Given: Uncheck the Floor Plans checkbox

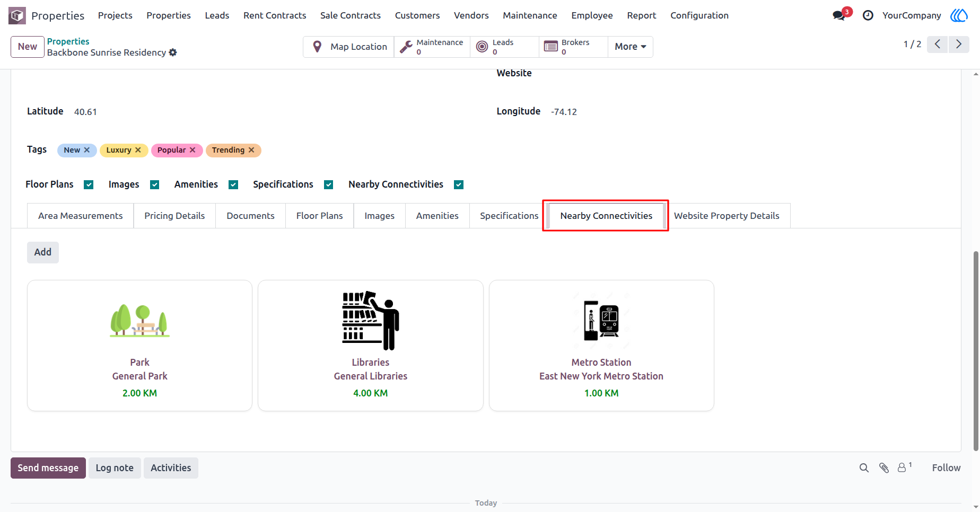Looking at the screenshot, I should 89,184.
